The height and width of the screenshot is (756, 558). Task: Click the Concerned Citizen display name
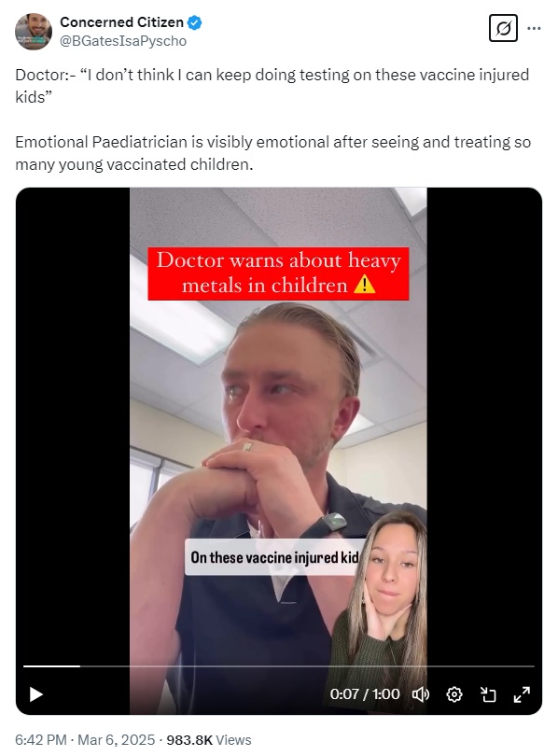121,22
